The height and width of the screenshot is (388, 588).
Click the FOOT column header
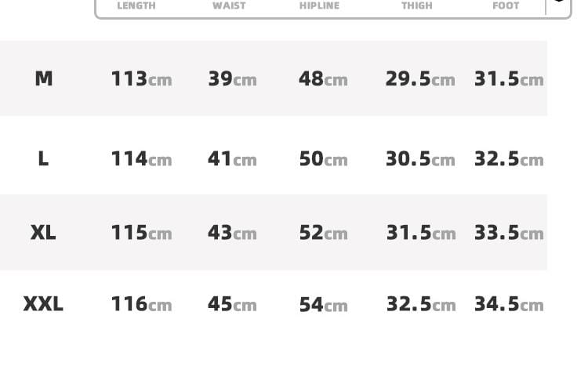point(506,5)
